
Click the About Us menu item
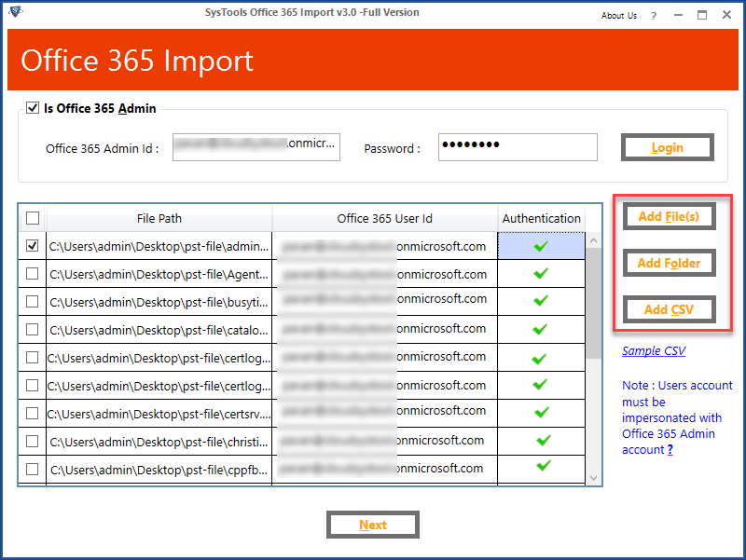pyautogui.click(x=618, y=15)
